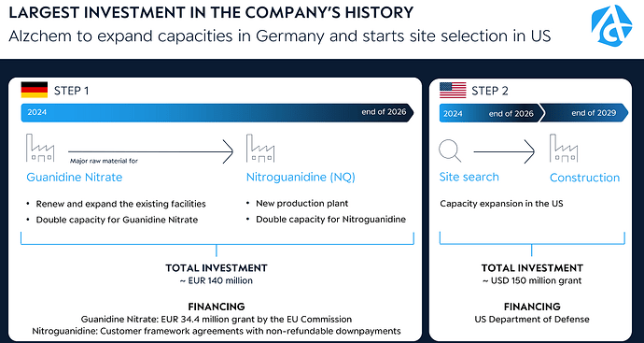Click the STEP 2 title
The height and width of the screenshot is (343, 644).
click(490, 91)
